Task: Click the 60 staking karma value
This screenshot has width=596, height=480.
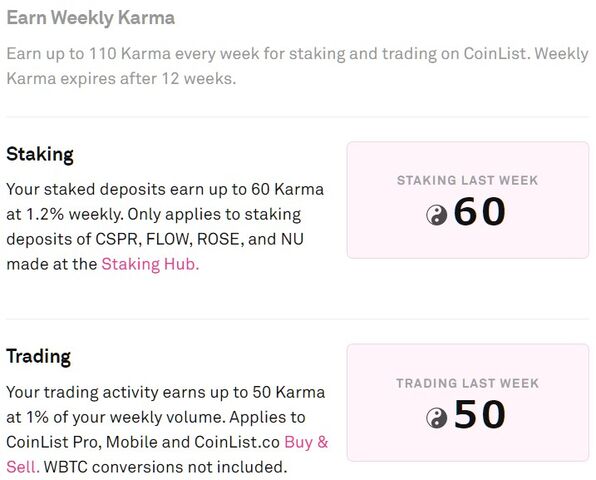Action: click(x=480, y=211)
